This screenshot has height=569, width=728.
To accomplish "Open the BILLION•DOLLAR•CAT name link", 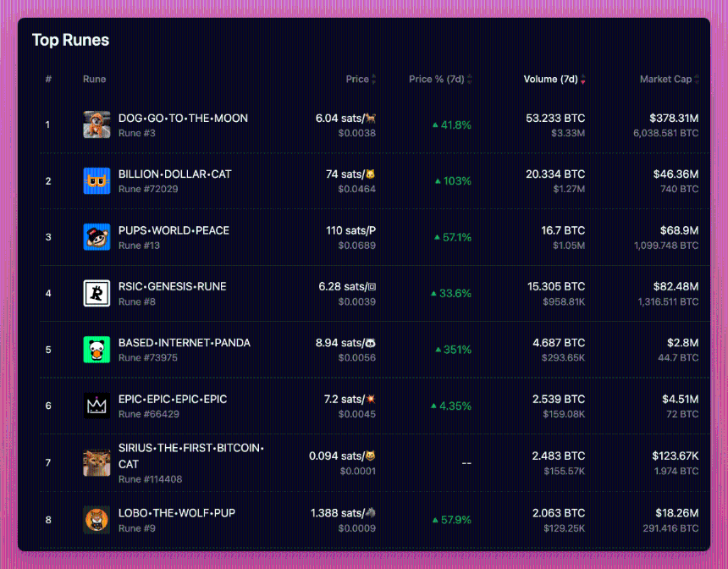I will click(174, 174).
